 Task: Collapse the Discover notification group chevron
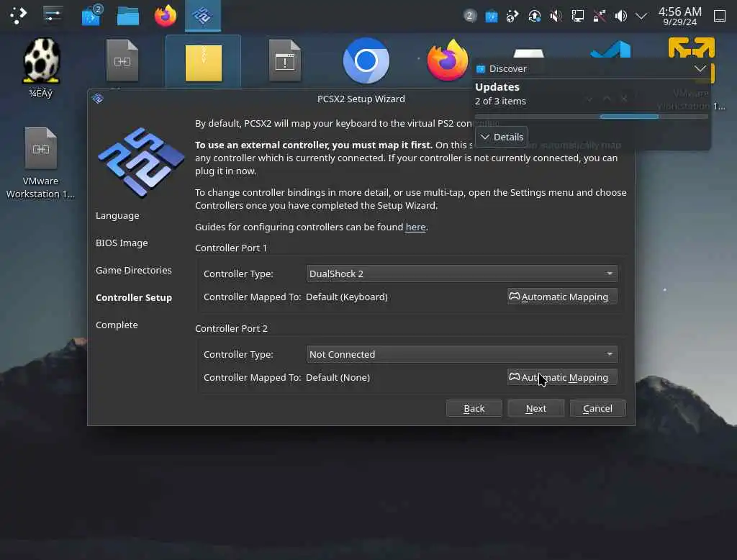(700, 68)
